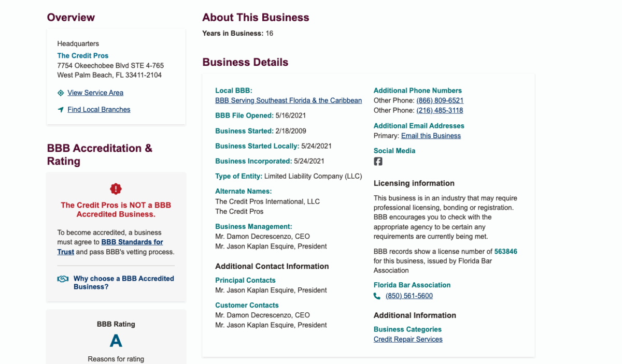Open the Facebook social media icon
The width and height of the screenshot is (622, 364).
pyautogui.click(x=378, y=161)
